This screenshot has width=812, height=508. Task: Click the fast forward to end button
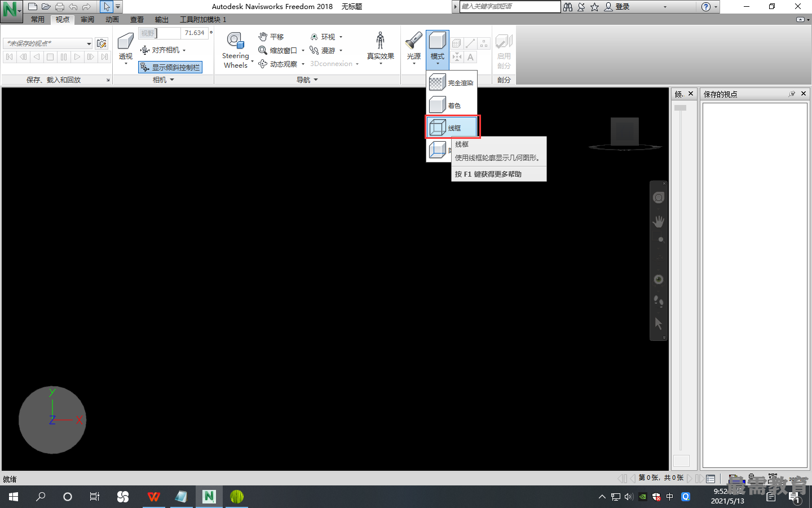click(104, 57)
